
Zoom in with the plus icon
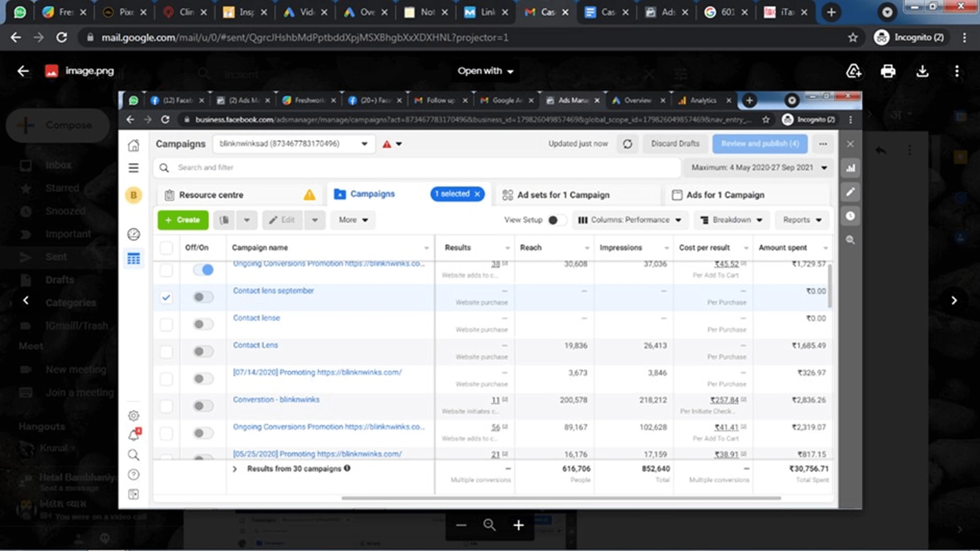[x=518, y=525]
